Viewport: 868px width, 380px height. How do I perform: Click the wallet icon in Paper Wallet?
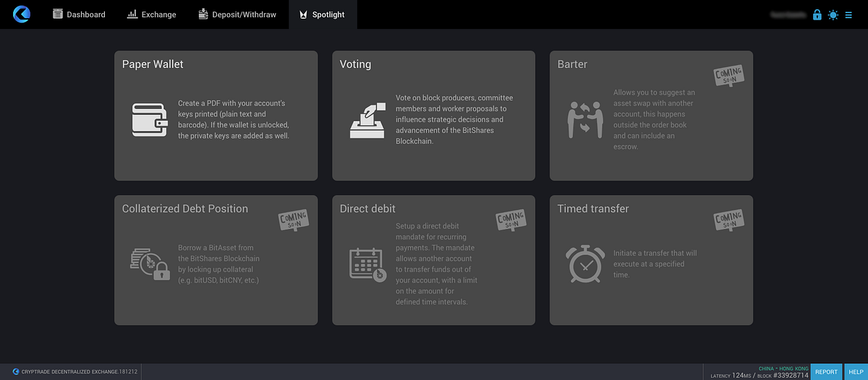tap(150, 119)
